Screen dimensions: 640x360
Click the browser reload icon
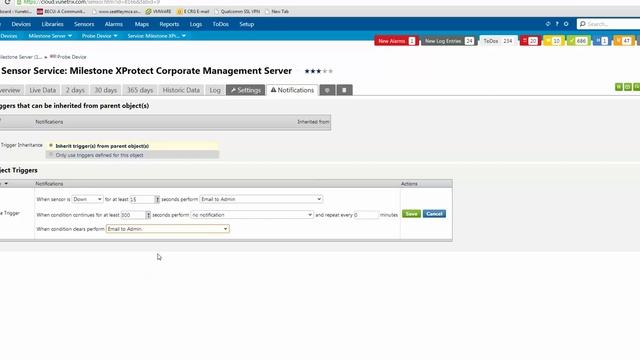7,2
